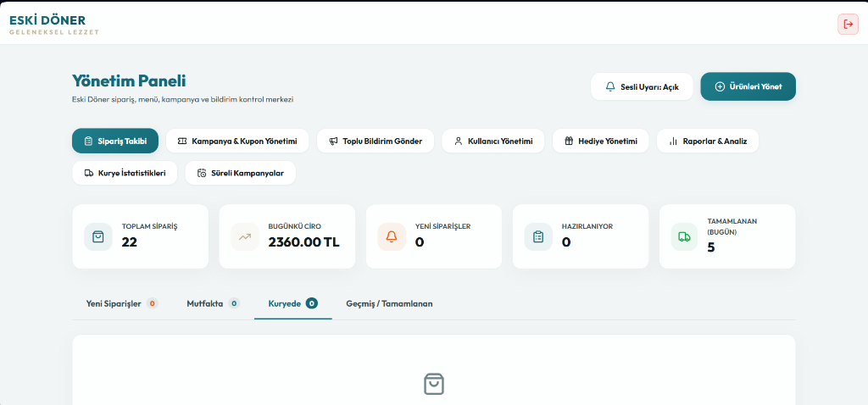Click the bar chart icon for Raporlar
The height and width of the screenshot is (405, 868).
tap(673, 141)
